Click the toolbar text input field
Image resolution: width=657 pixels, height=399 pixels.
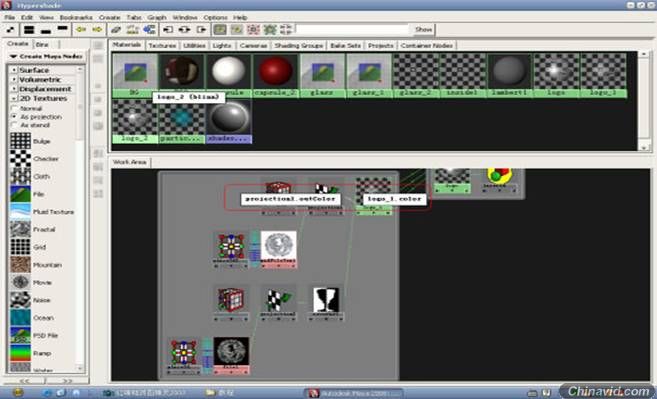(352, 29)
